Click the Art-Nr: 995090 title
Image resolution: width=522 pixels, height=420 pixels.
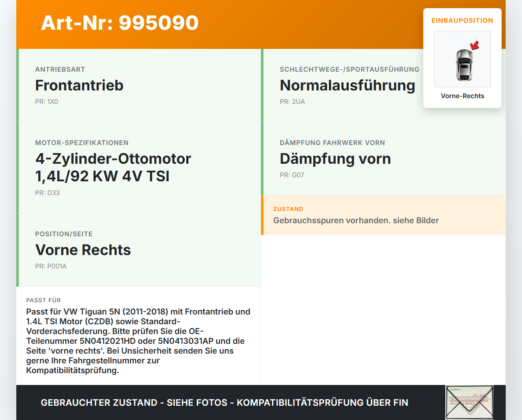tap(119, 23)
